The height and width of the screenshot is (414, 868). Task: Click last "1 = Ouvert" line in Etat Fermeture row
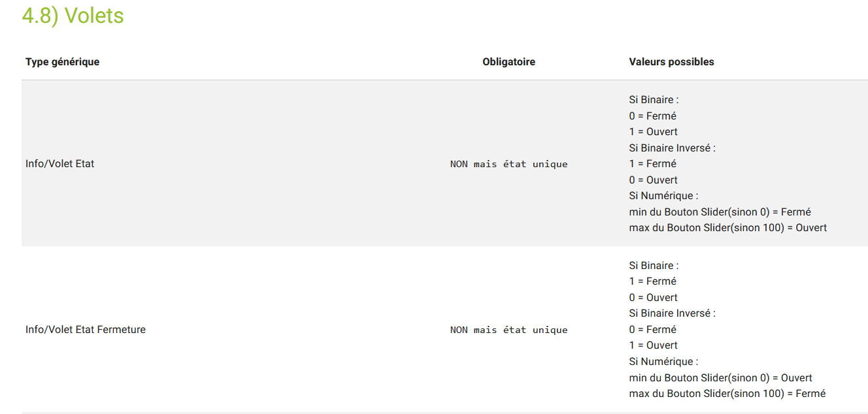(653, 345)
